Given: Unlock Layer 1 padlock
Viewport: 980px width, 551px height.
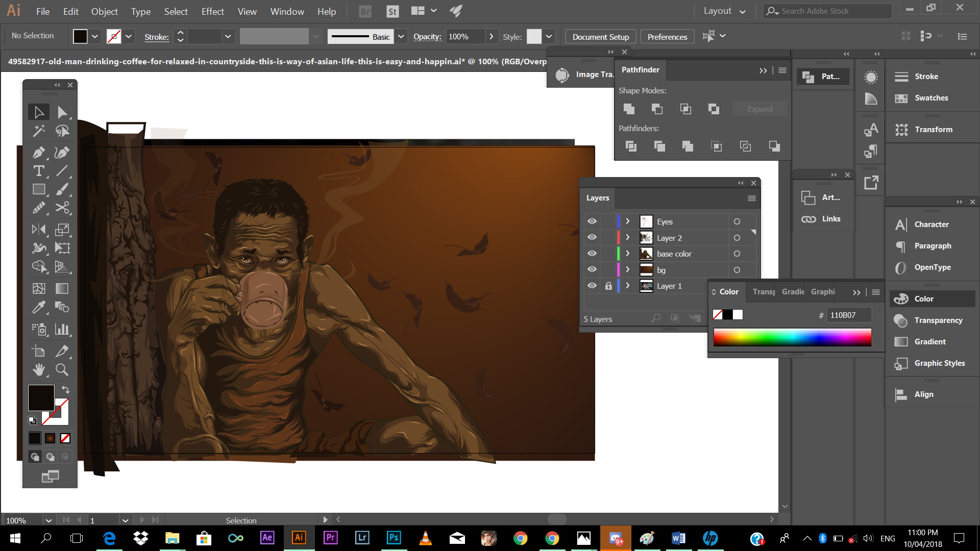Looking at the screenshot, I should point(608,286).
